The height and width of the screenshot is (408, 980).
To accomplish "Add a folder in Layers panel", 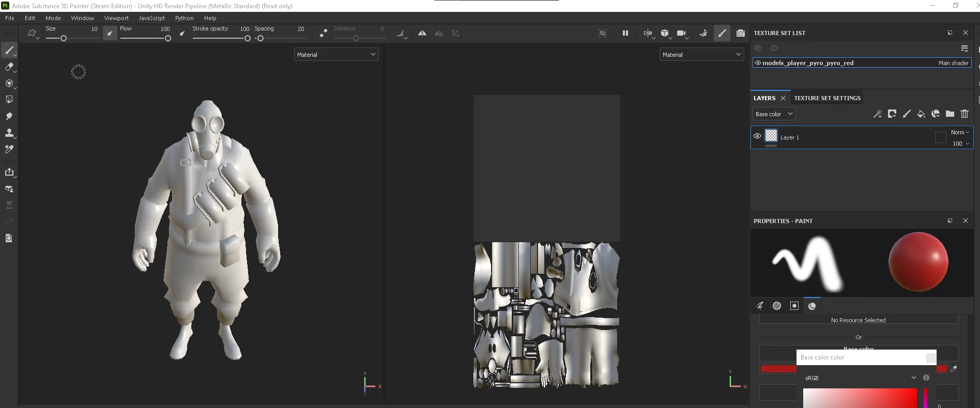I will pyautogui.click(x=950, y=114).
